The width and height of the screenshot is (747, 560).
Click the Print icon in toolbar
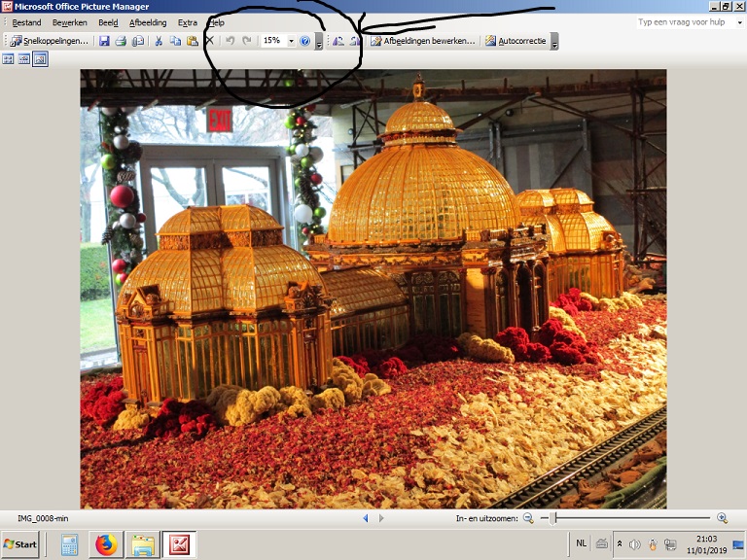pyautogui.click(x=121, y=41)
